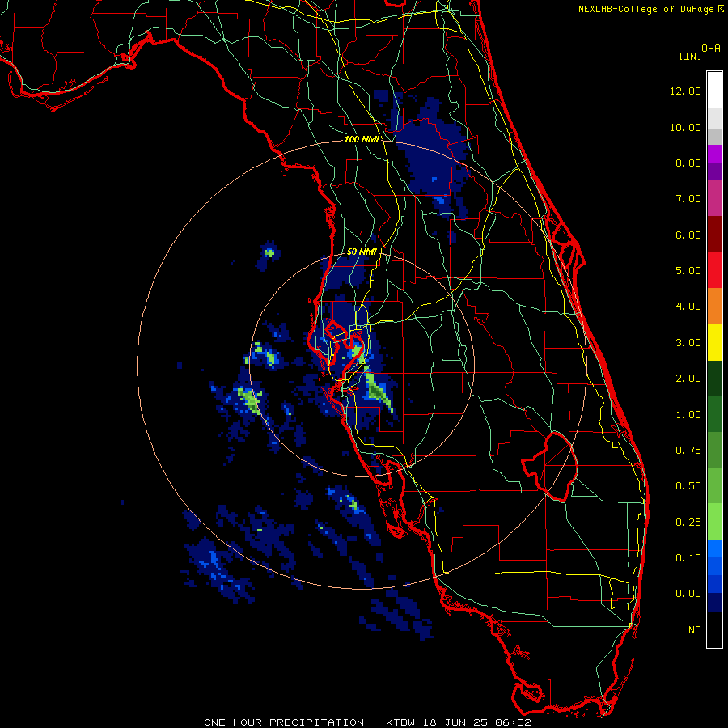This screenshot has height=728, width=728.
Task: Click the 8.00 legend value
Action: point(688,163)
